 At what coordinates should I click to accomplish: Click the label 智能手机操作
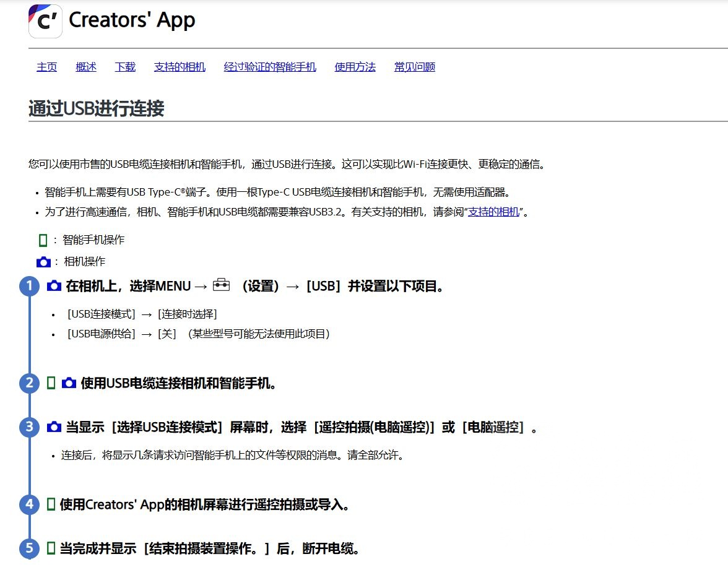94,240
